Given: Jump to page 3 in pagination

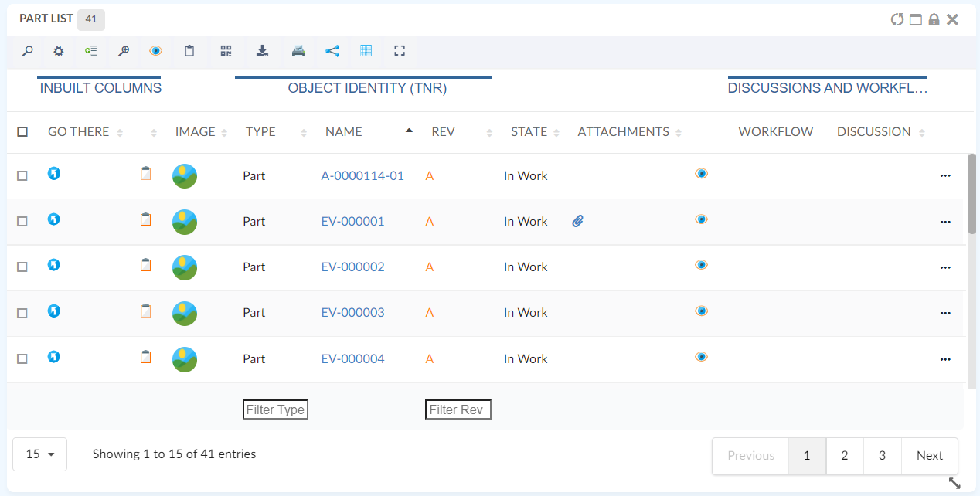Looking at the screenshot, I should (x=882, y=456).
